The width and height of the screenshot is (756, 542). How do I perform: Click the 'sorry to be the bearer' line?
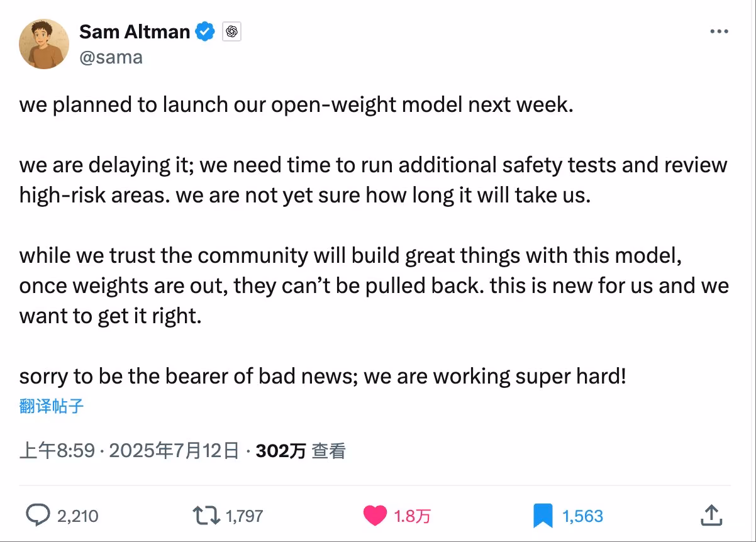[323, 376]
